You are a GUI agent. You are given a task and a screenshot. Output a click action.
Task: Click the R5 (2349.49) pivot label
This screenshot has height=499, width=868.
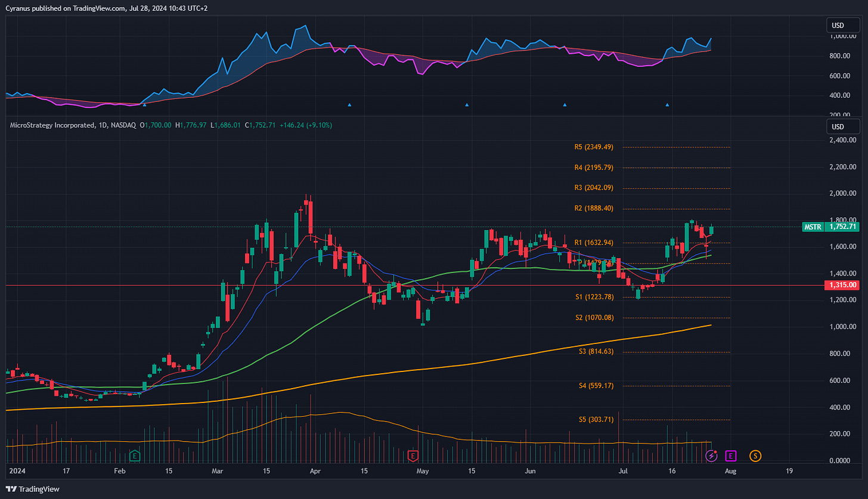click(594, 147)
